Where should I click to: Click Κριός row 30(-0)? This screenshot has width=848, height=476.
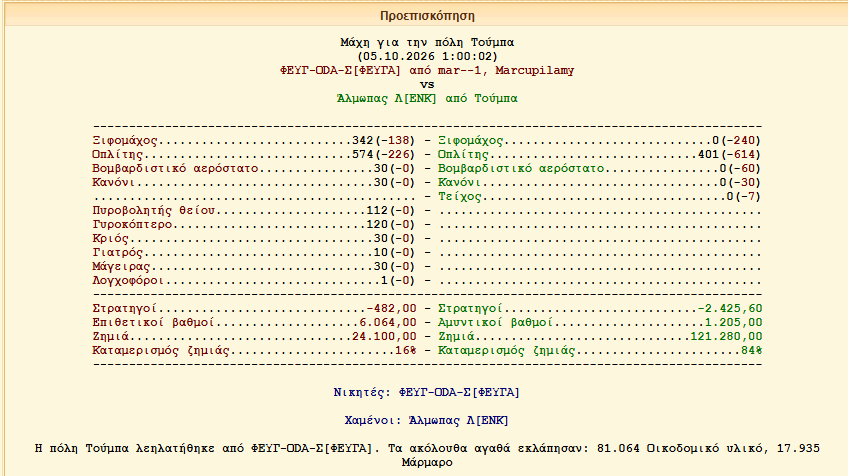[x=254, y=239]
